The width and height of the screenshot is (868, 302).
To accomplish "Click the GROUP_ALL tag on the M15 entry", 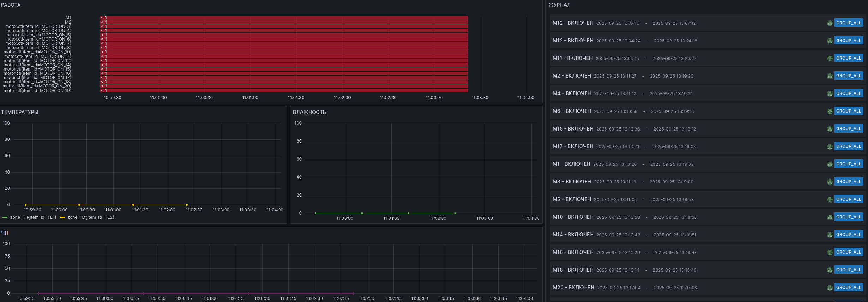I will 848,129.
